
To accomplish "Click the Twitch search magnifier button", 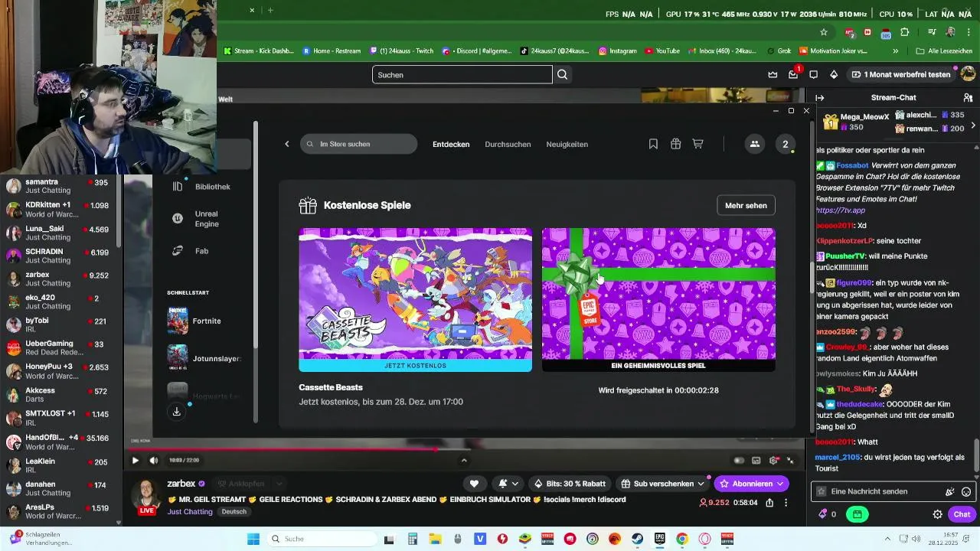I will 563,74.
